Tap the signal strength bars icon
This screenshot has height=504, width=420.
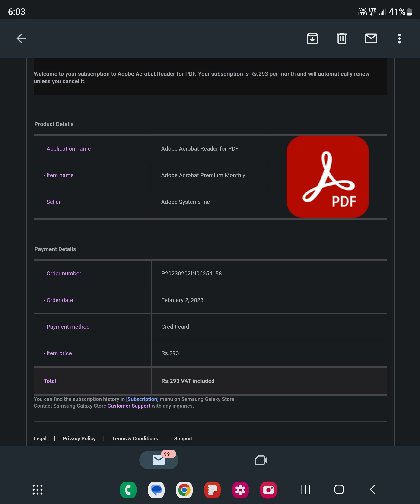click(382, 12)
